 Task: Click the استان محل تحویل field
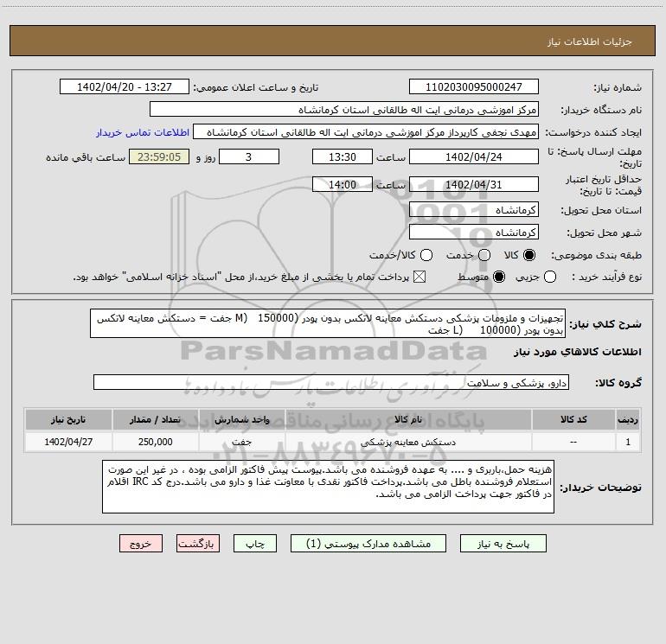(x=474, y=210)
